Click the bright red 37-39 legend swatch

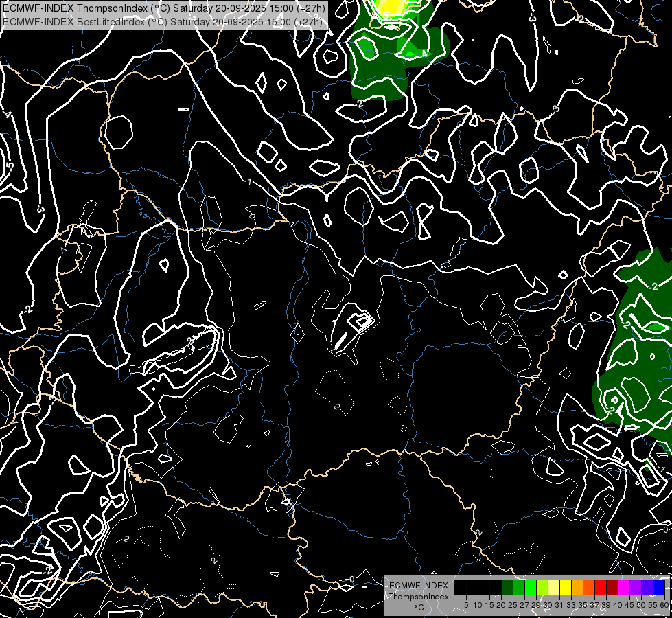[x=600, y=588]
